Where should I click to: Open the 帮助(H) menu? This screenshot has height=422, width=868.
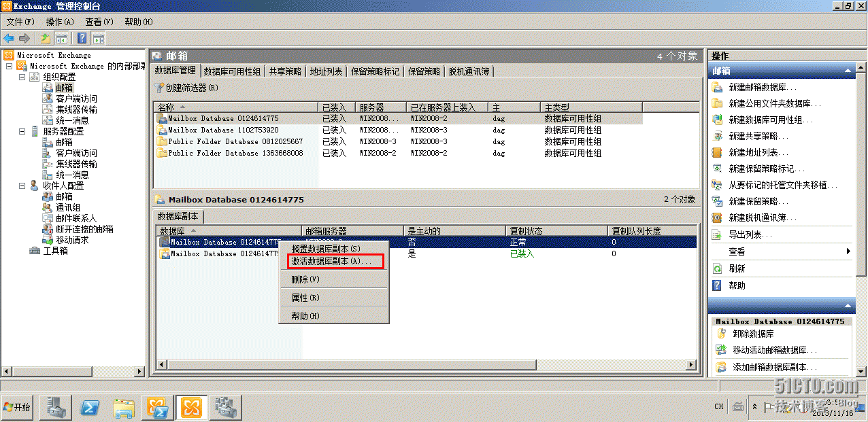pos(139,22)
